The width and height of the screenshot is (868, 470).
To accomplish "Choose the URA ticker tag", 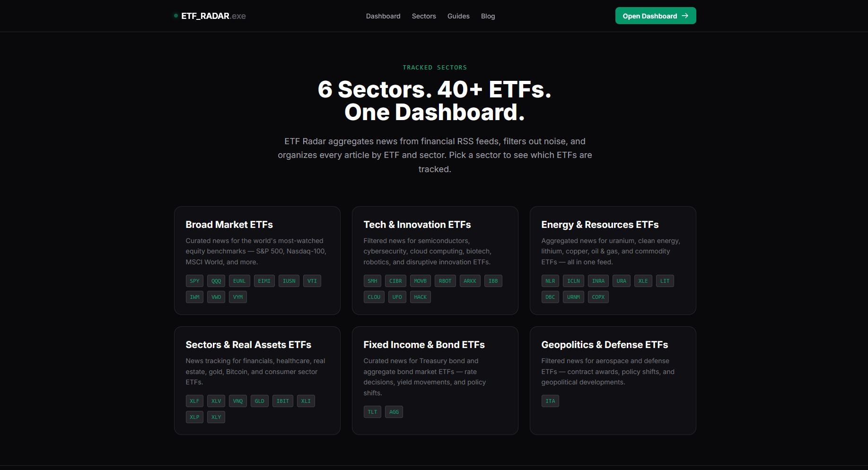I will pos(622,281).
